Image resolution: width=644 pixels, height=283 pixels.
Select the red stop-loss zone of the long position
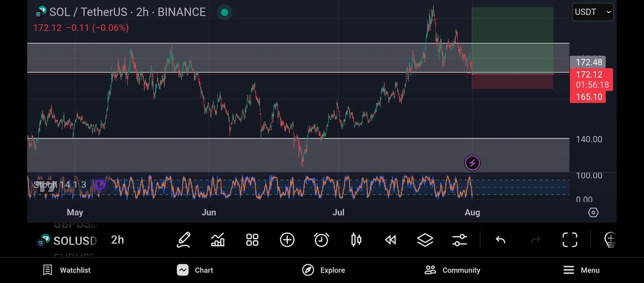coord(512,81)
